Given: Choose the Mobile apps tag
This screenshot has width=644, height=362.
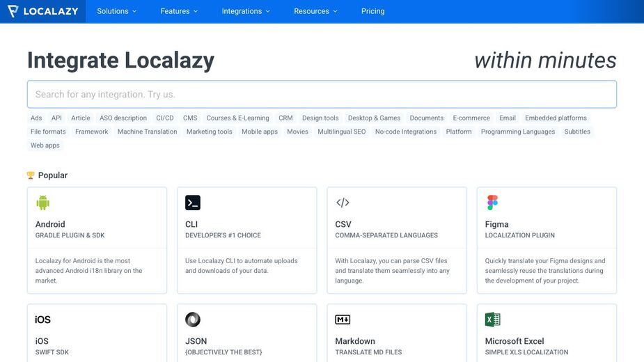Looking at the screenshot, I should tap(260, 132).
